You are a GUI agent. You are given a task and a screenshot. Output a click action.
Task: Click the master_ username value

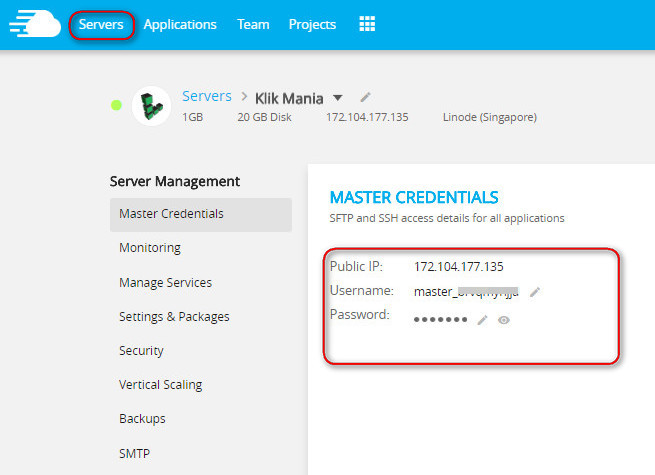[x=466, y=292]
